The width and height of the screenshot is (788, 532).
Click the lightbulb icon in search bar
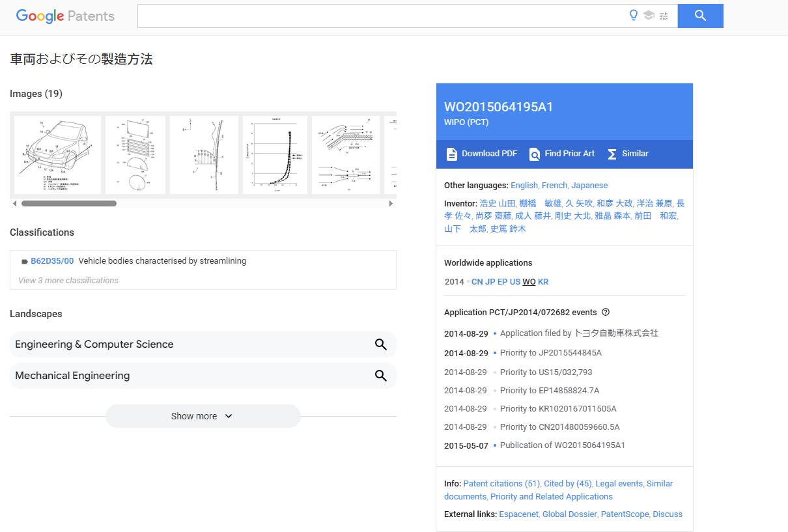pyautogui.click(x=634, y=16)
